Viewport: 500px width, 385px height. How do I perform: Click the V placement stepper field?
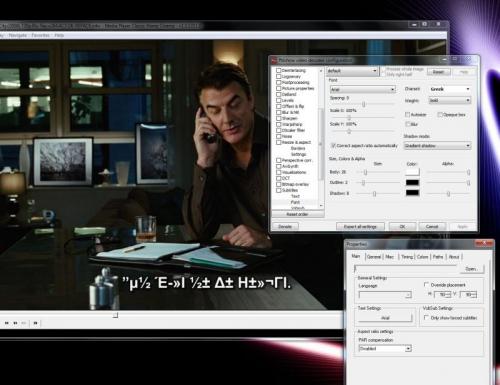click(468, 294)
